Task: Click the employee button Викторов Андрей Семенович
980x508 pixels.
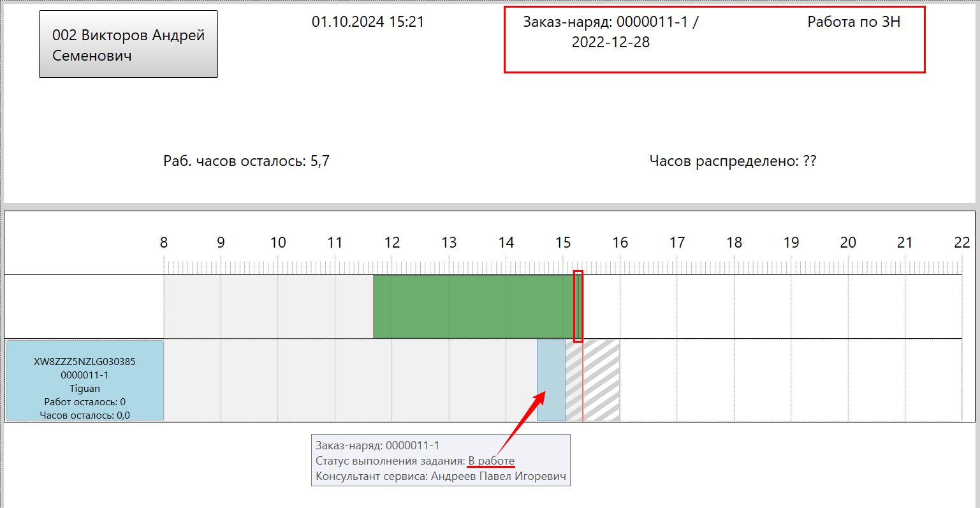Action: pos(128,45)
